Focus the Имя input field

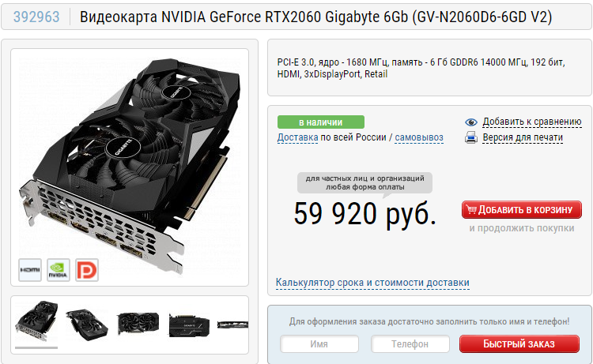tap(319, 344)
